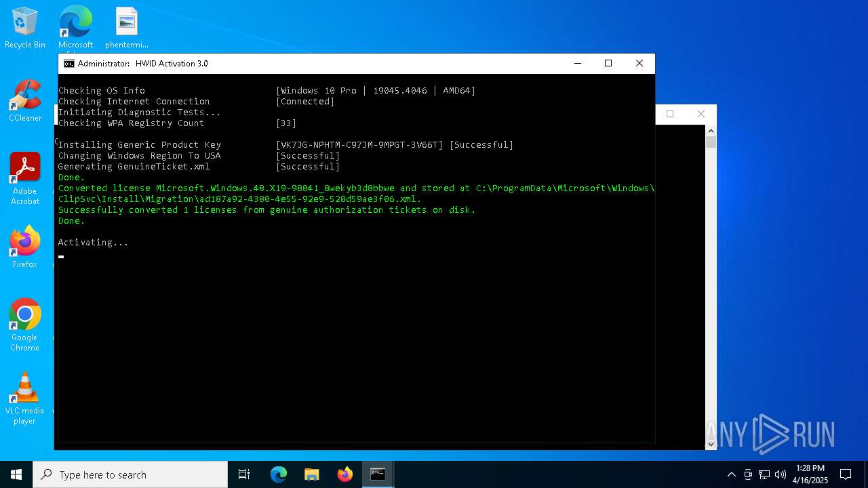Maximize the background window behind the console
The image size is (868, 488).
tap(670, 114)
